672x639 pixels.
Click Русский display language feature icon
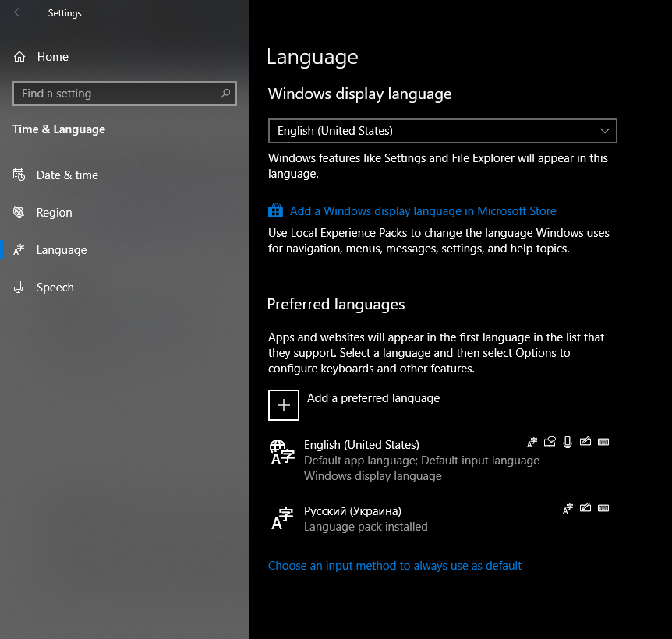(568, 508)
